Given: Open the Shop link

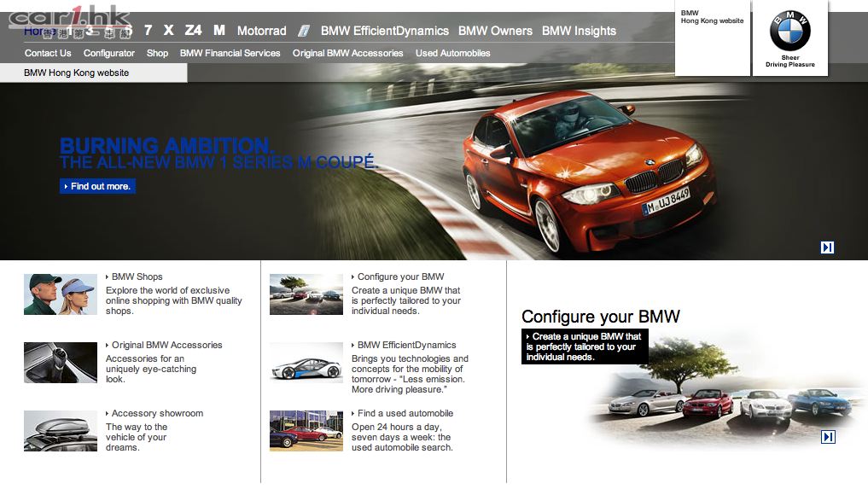Looking at the screenshot, I should 157,53.
